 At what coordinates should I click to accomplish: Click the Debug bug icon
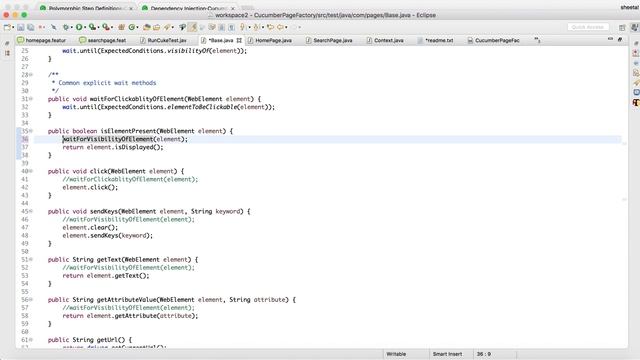pos(65,27)
